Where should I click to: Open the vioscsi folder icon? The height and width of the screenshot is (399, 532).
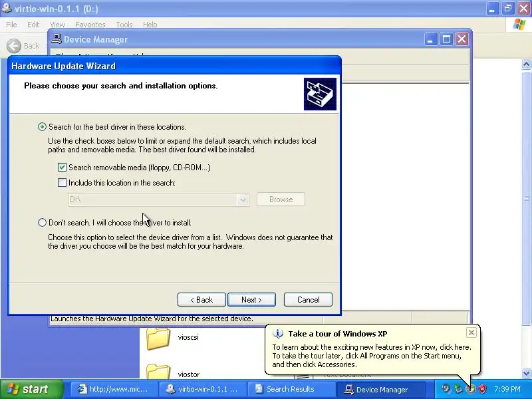pyautogui.click(x=158, y=338)
